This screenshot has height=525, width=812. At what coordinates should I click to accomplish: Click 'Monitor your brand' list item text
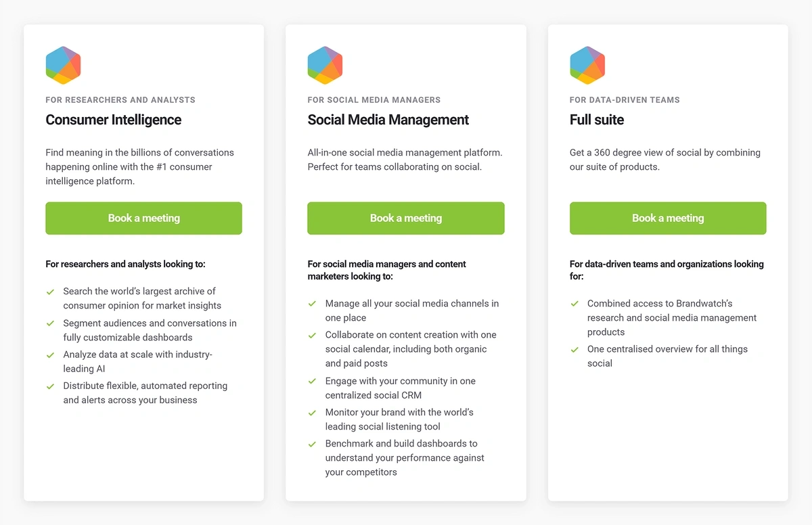coord(399,419)
